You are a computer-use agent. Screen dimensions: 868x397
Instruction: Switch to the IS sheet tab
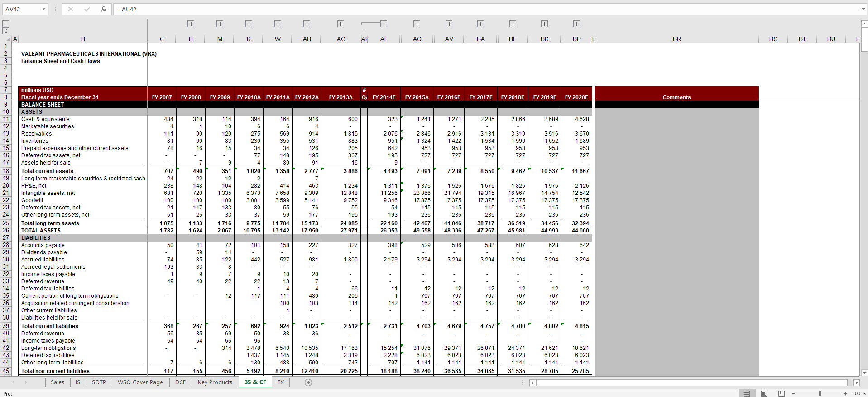78,382
